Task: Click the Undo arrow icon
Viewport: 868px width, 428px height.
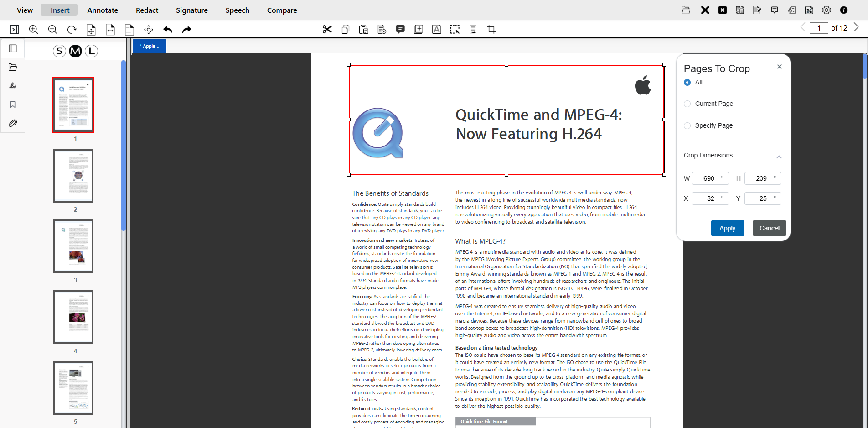Action: 168,30
